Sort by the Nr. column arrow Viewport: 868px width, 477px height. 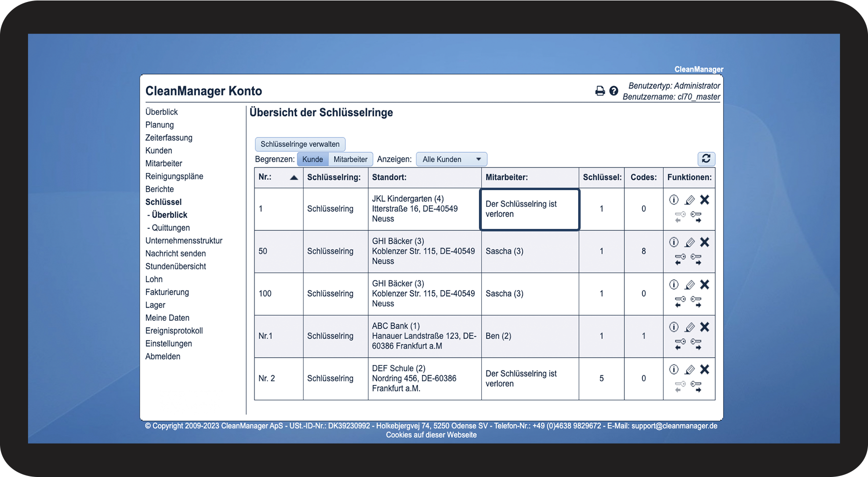click(294, 177)
